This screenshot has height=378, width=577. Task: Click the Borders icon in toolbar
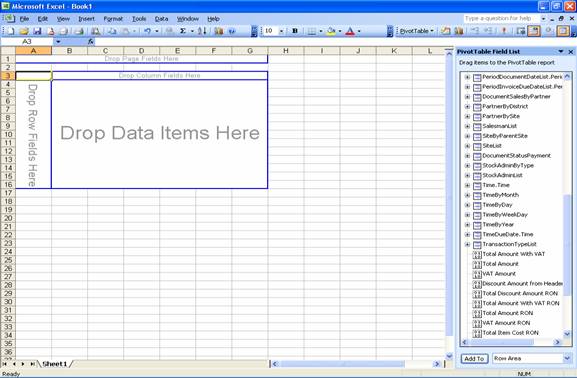click(312, 31)
